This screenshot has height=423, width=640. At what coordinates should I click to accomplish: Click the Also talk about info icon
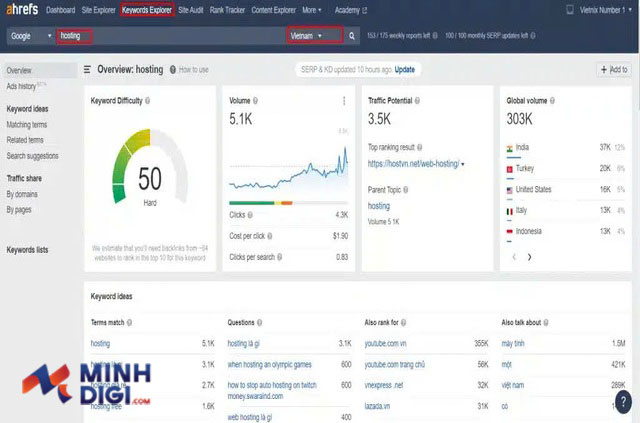[x=546, y=323]
